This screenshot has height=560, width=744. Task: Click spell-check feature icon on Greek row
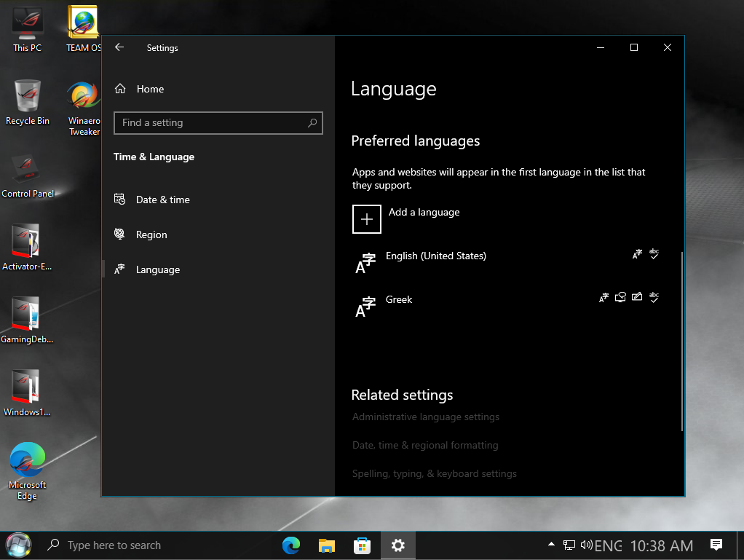pyautogui.click(x=654, y=298)
